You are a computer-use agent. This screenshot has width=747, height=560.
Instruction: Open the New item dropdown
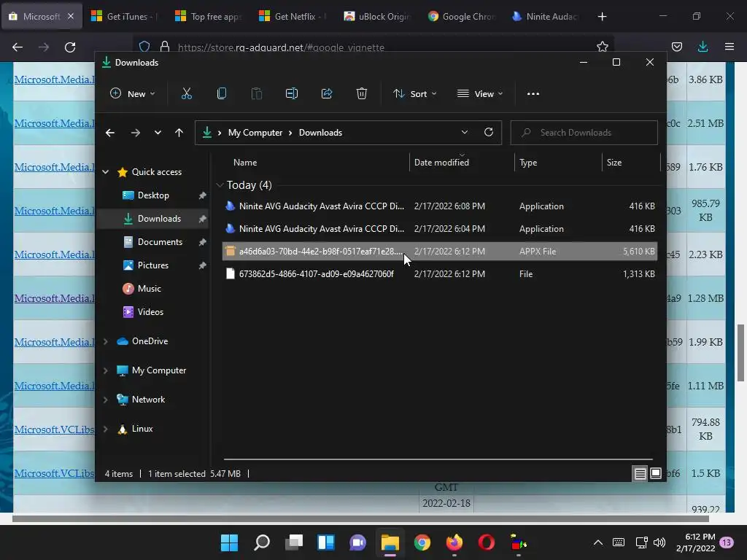tap(133, 94)
